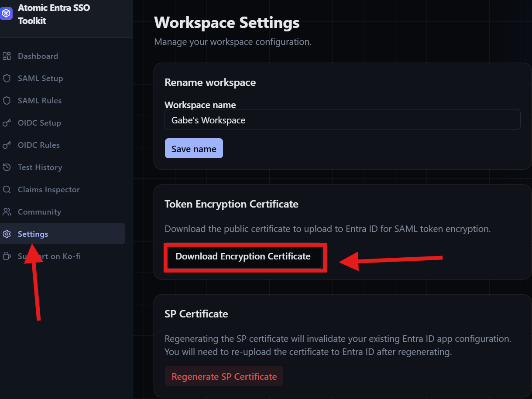The width and height of the screenshot is (532, 399).
Task: Click the Test History clock icon
Action: click(7, 167)
